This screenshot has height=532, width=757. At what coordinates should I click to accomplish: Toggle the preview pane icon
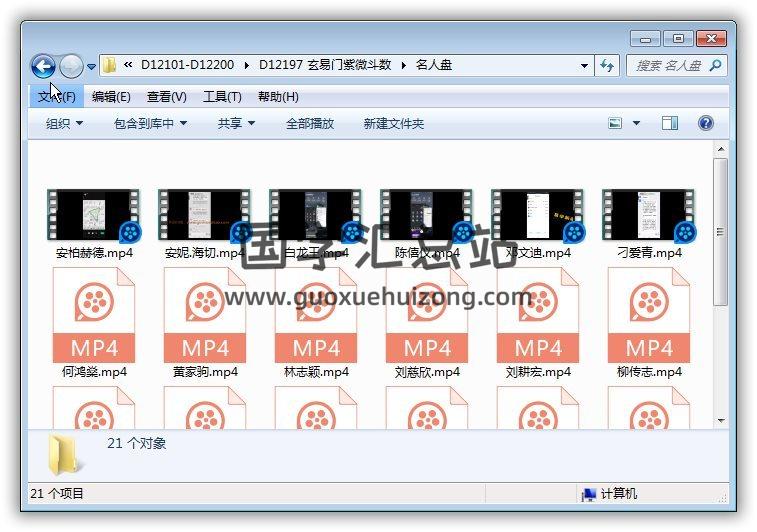point(669,123)
